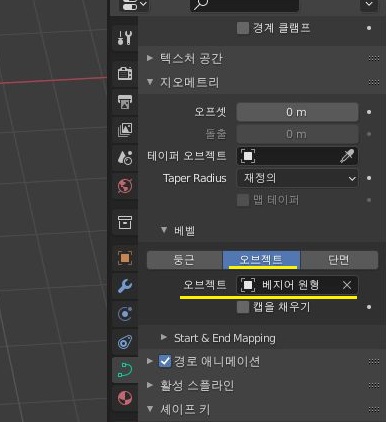Expand the 경로 애니메이션 panel arrow
The image size is (386, 422).
[x=150, y=361]
